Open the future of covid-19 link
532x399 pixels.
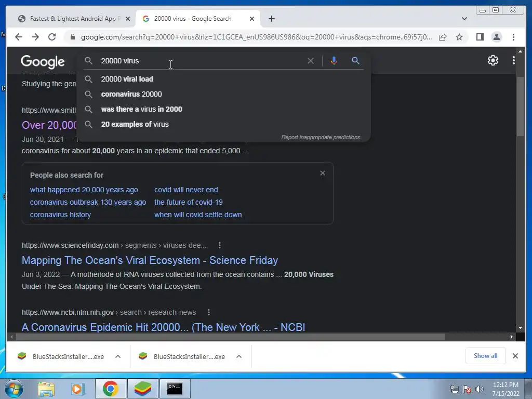[188, 202]
